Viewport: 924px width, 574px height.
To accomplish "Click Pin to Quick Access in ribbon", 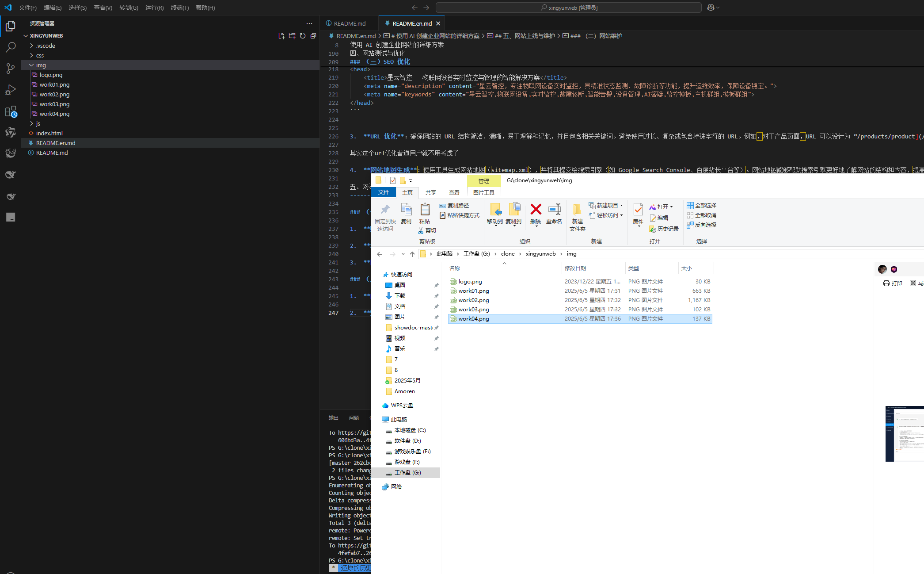I will coord(385,217).
